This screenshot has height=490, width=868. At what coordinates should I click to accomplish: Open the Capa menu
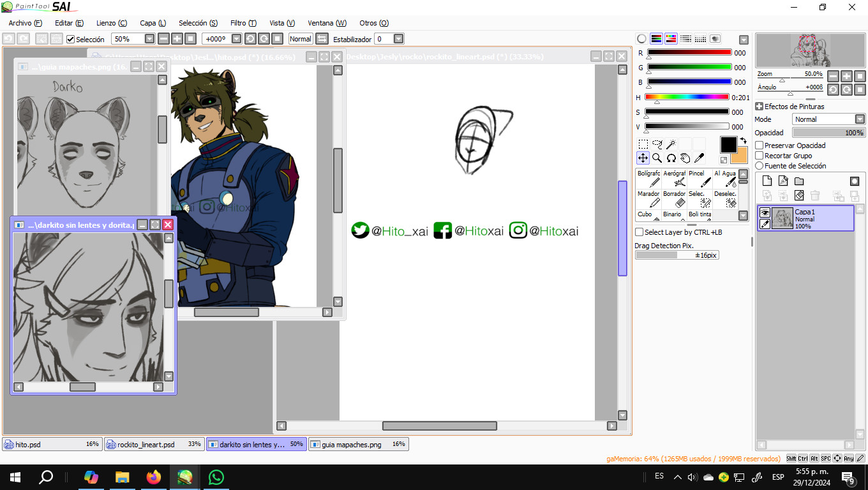(x=153, y=23)
